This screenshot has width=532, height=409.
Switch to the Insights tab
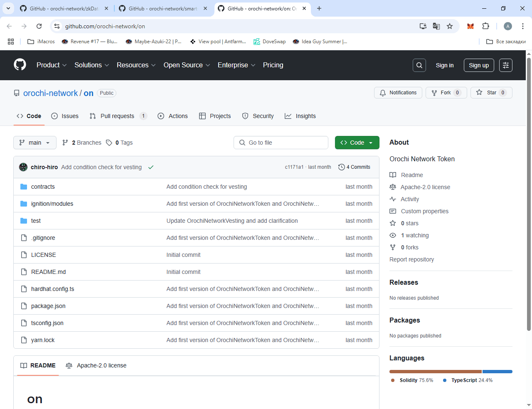click(300, 116)
